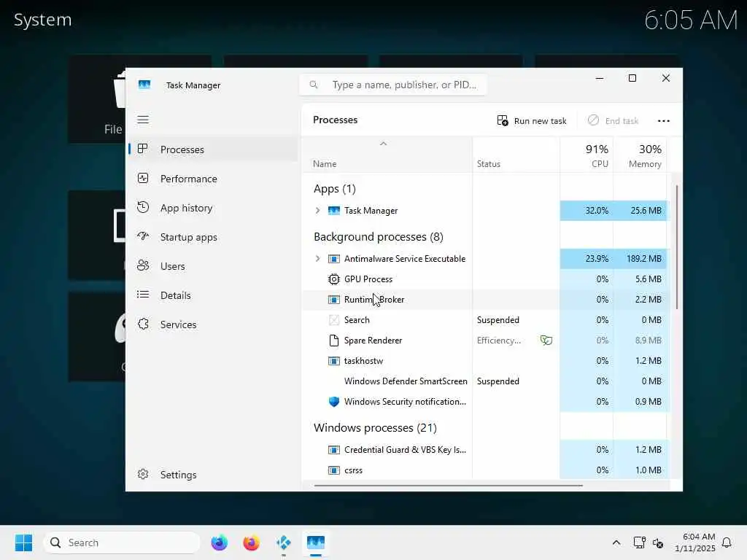Screen dimensions: 747x560
Task: Click the Settings gear icon
Action: 143,474
